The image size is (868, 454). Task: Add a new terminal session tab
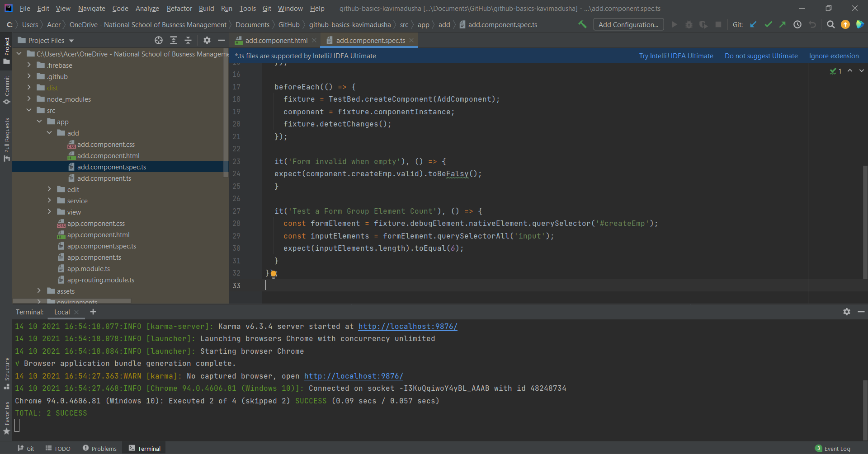(93, 312)
